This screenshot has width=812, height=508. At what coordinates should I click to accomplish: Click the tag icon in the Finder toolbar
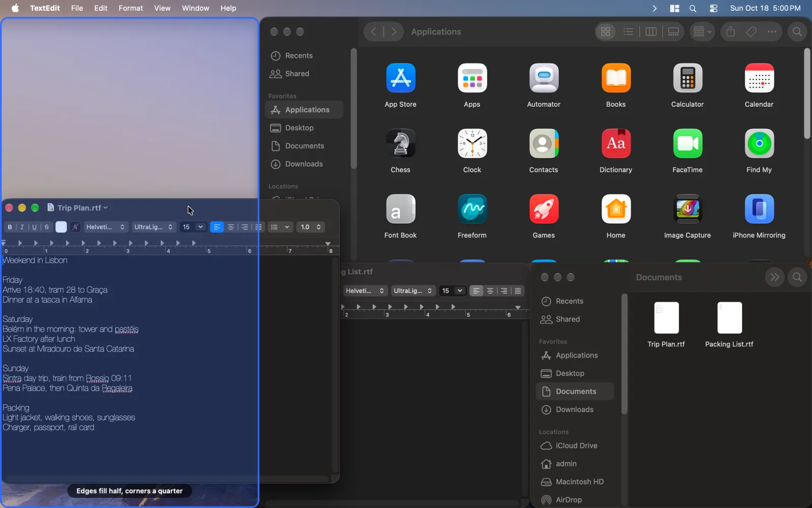(x=751, y=31)
